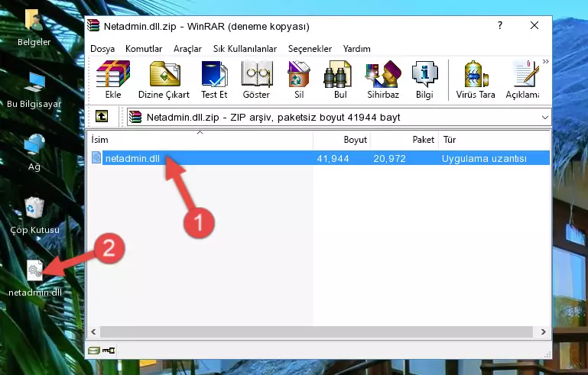Viewport: 588px width, 375px height.
Task: Run Test Et on the archive
Action: (214, 79)
